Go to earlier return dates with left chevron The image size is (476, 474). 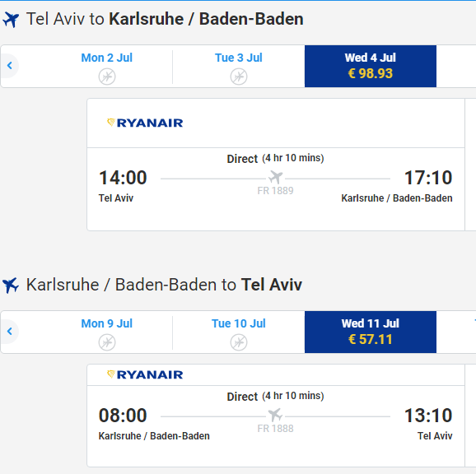coord(10,331)
